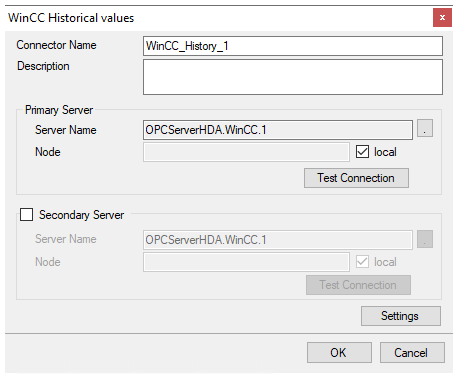459x379 pixels.
Task: Click the Secondary Server Node field
Action: (246, 262)
